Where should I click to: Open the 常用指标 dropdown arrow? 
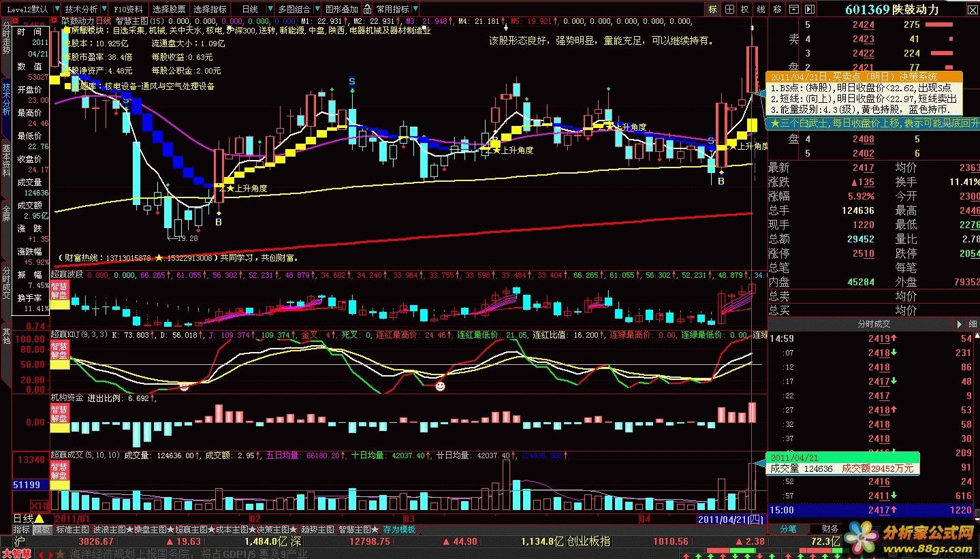click(415, 10)
